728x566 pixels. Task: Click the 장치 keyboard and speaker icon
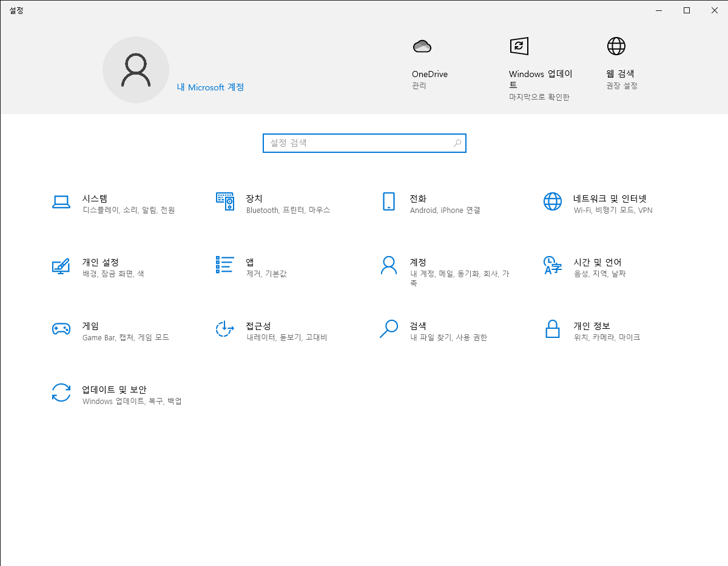[225, 201]
